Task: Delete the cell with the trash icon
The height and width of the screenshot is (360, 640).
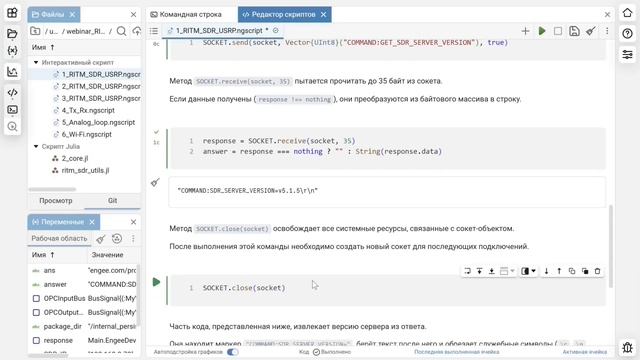Action: (x=598, y=271)
